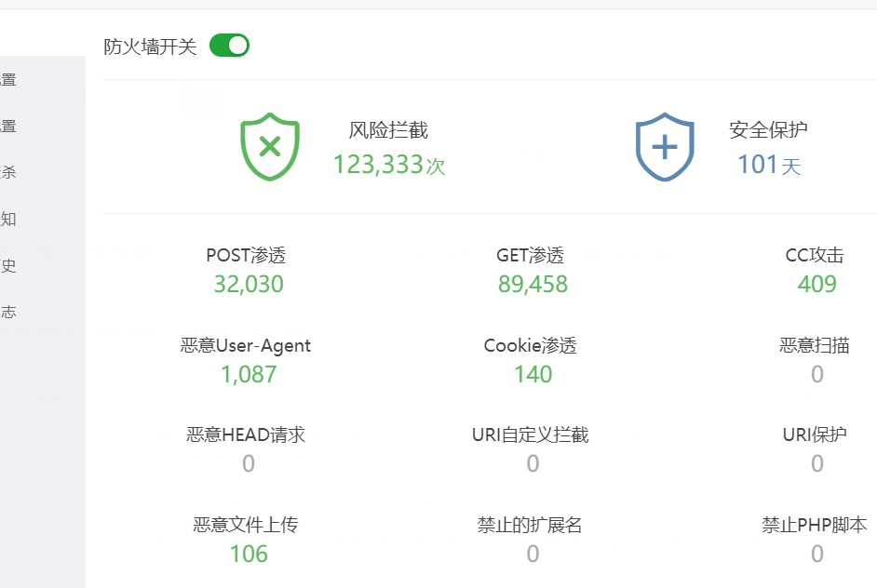
Task: View 恶意文件上传 count 106
Action: pyautogui.click(x=248, y=555)
